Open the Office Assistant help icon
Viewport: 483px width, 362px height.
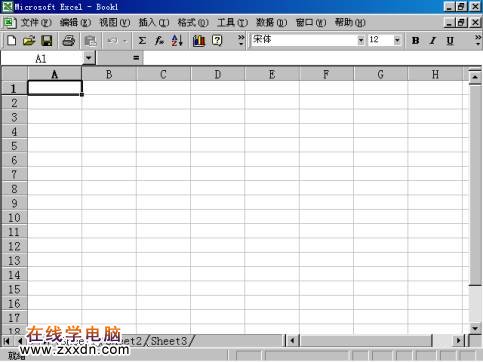point(217,41)
